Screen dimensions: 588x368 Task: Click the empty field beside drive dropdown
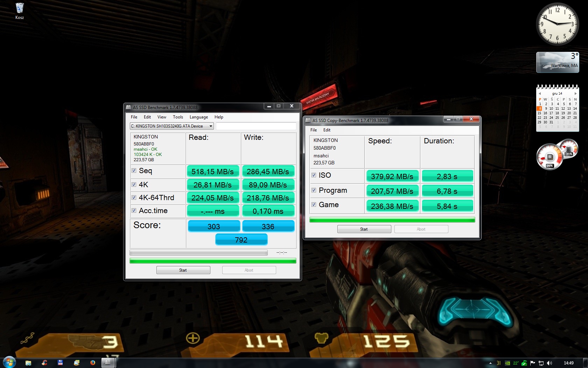[x=256, y=126]
